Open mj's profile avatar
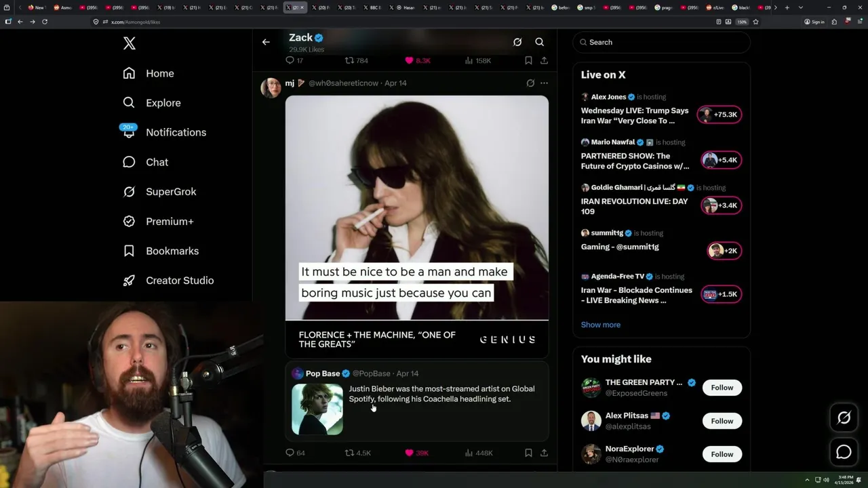The image size is (868, 488). 271,88
